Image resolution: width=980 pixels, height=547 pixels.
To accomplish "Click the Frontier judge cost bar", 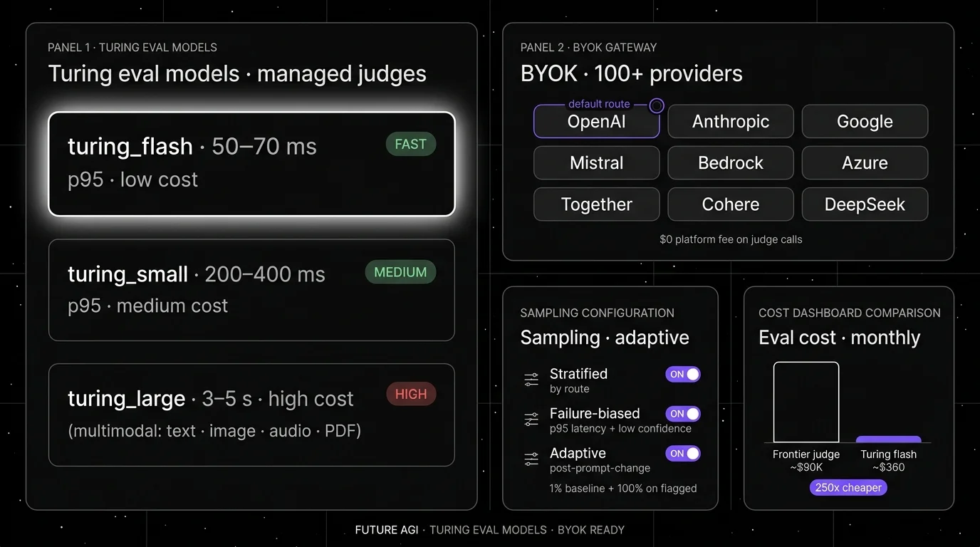I will 806,402.
